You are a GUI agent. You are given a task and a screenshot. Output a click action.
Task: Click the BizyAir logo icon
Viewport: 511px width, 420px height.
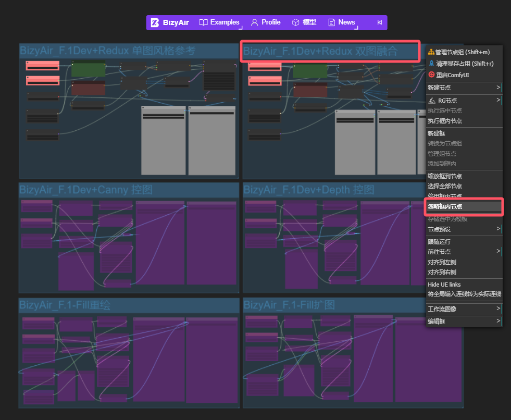[155, 22]
